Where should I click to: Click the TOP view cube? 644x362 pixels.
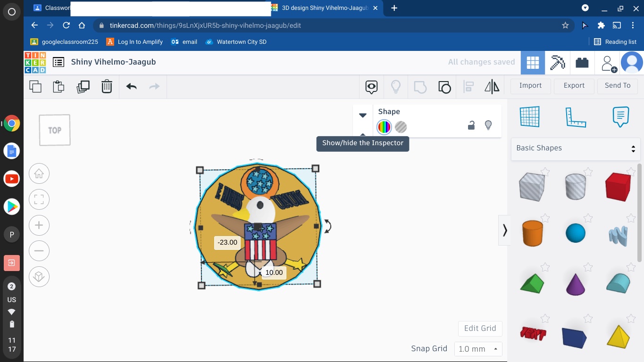point(55,130)
